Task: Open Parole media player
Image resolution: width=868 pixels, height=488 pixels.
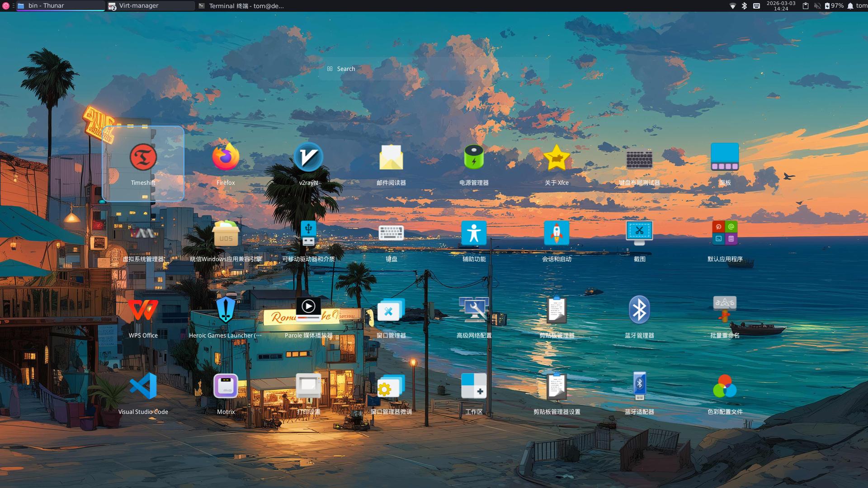Action: [308, 310]
